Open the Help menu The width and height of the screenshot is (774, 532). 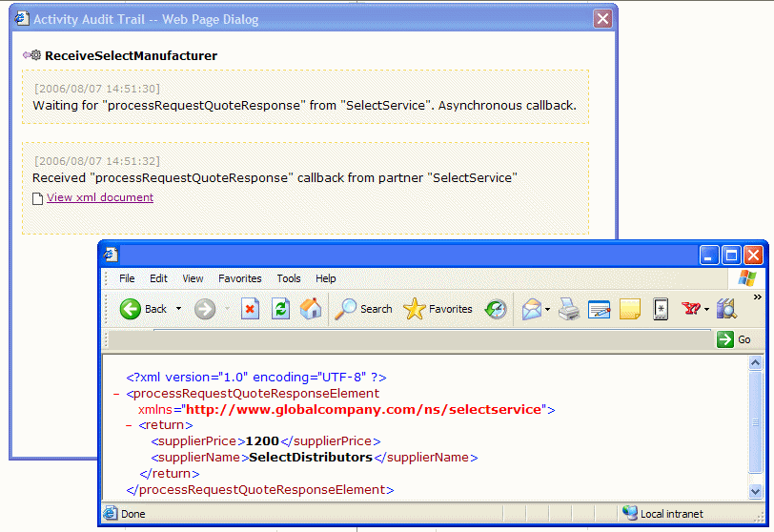click(326, 278)
